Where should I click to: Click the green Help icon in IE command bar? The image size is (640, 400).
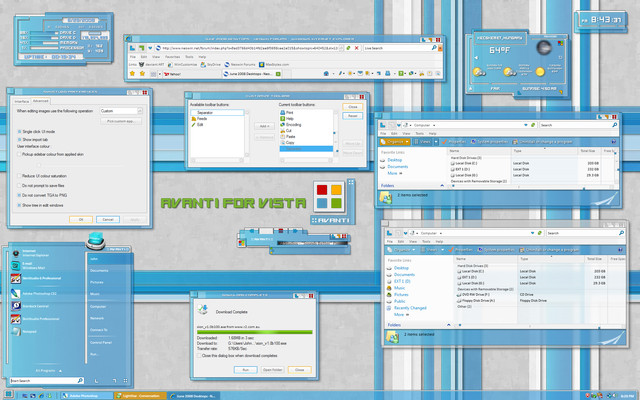(x=401, y=73)
